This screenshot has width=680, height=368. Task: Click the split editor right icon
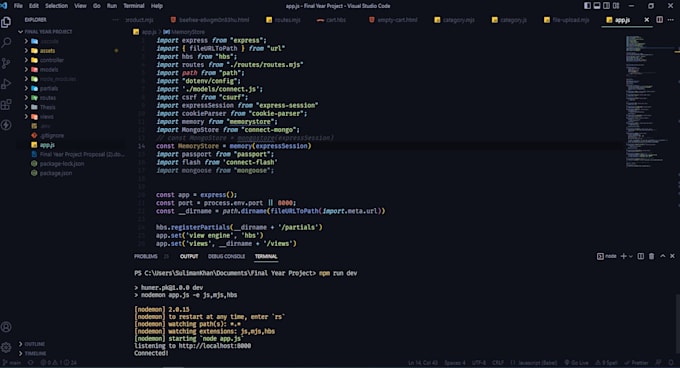point(659,20)
